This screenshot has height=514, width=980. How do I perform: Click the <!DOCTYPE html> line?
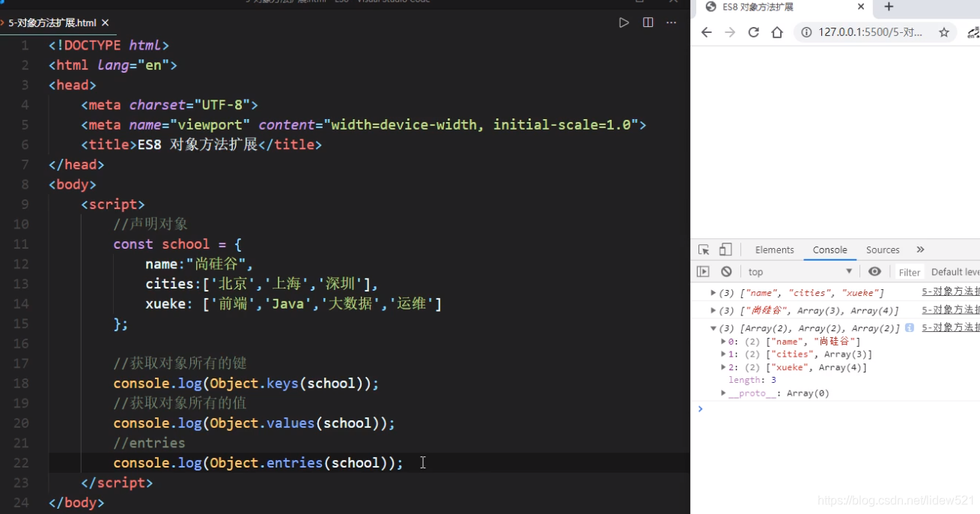109,46
